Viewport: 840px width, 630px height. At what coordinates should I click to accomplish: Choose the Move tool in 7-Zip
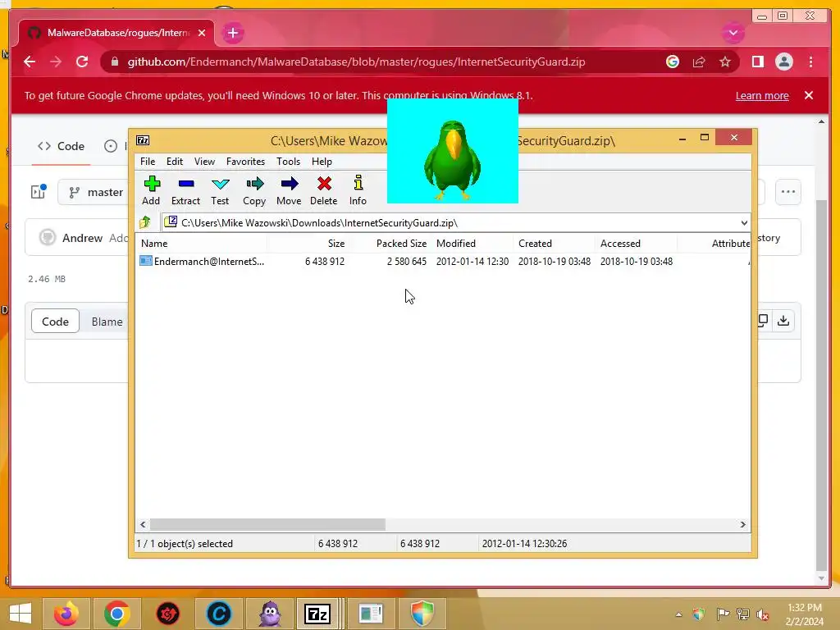click(290, 190)
